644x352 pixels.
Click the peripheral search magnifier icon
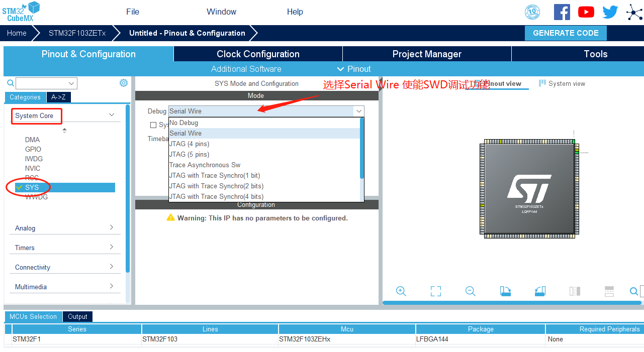10,83
